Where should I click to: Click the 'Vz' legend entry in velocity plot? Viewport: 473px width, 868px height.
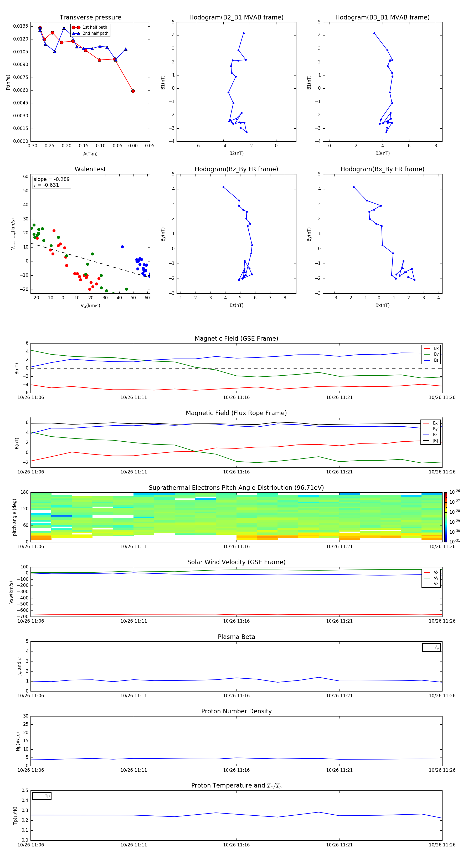[431, 584]
